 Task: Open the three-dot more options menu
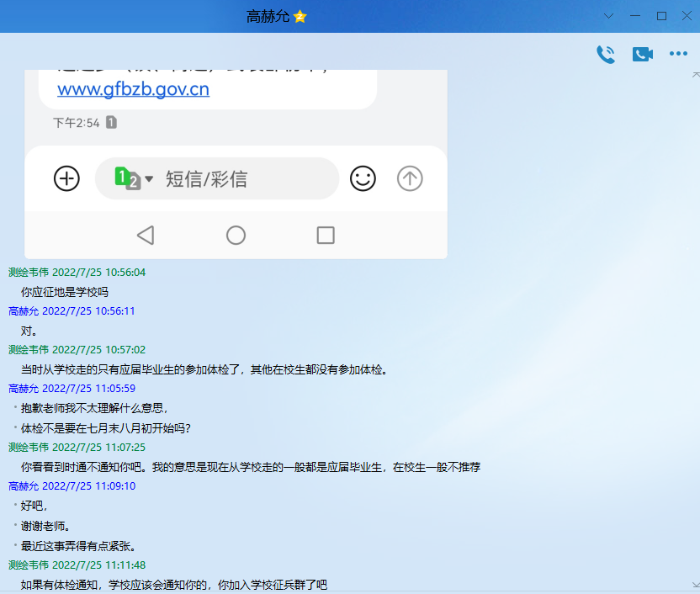click(678, 54)
